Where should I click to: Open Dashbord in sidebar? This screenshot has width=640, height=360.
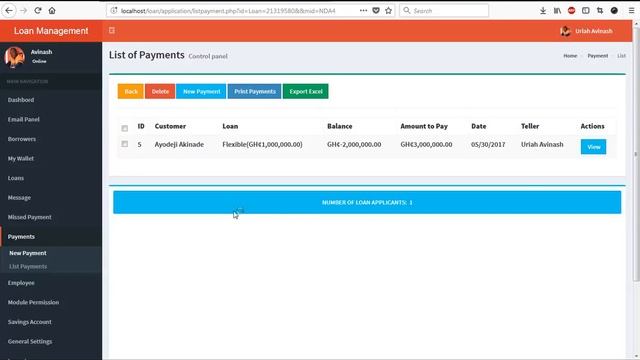21,100
